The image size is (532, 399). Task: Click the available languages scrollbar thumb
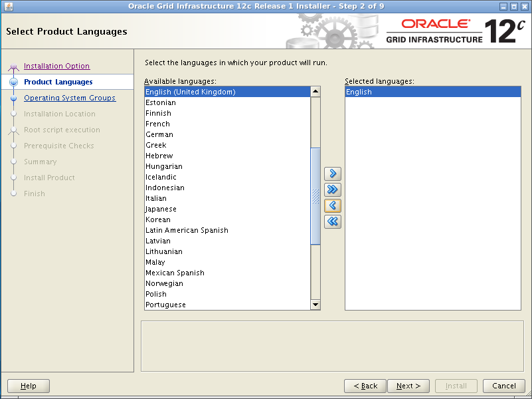[315, 195]
